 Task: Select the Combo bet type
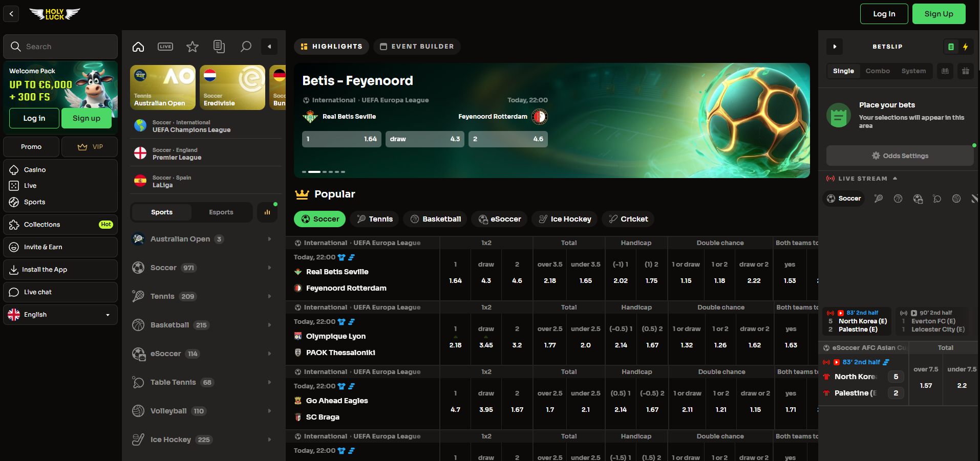(x=878, y=71)
